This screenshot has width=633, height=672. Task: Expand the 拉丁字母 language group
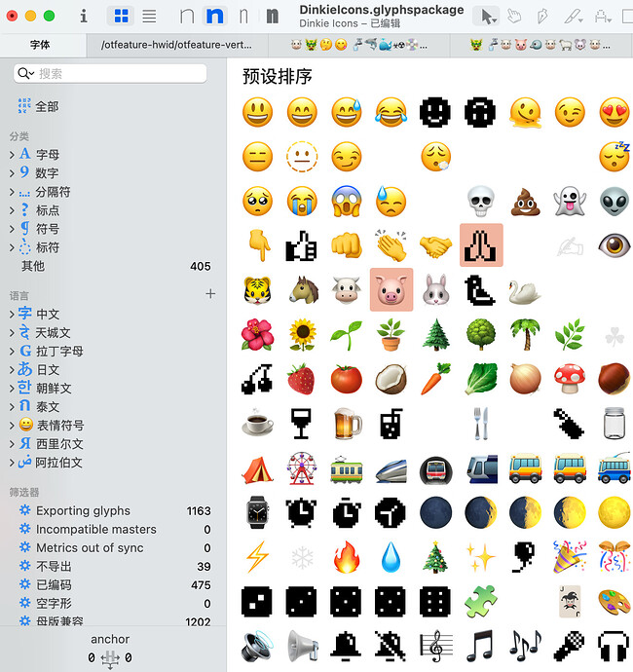click(12, 351)
